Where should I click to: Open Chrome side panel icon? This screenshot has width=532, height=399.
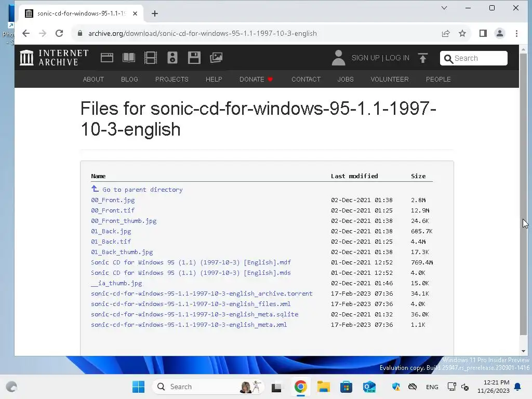tap(483, 33)
